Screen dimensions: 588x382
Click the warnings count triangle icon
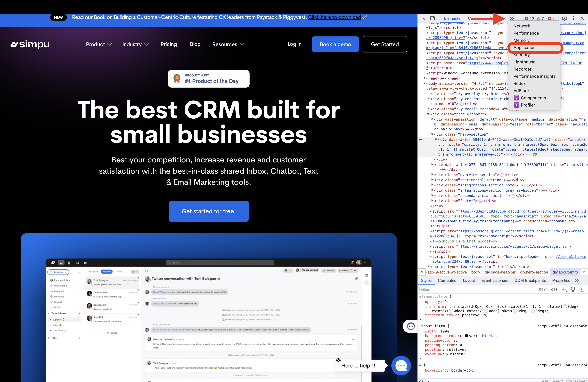(x=538, y=18)
